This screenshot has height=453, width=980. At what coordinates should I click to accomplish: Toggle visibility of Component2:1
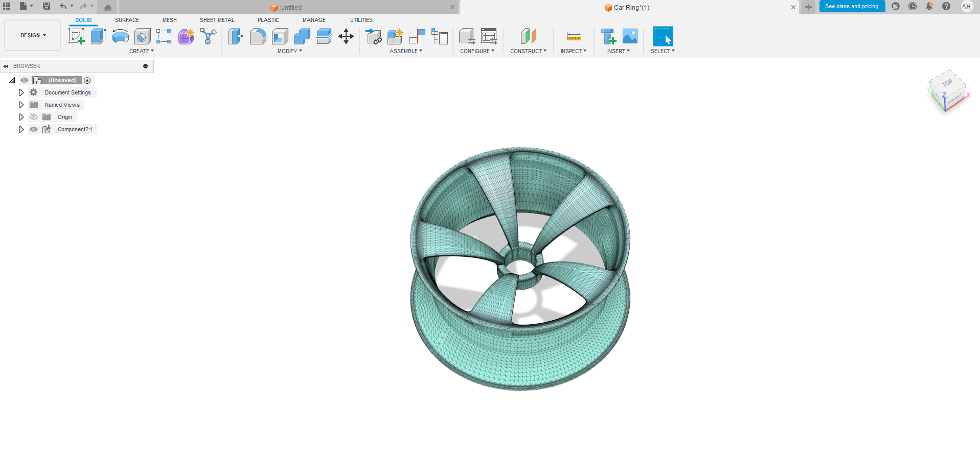pos(34,129)
